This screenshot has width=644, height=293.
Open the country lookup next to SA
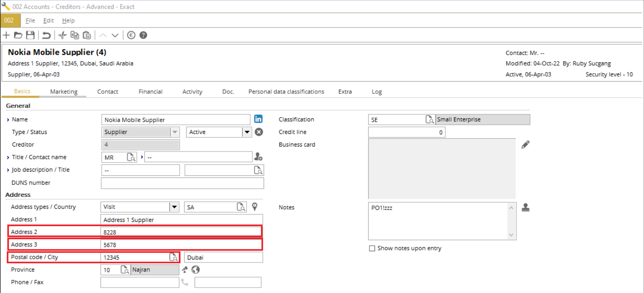pyautogui.click(x=241, y=207)
